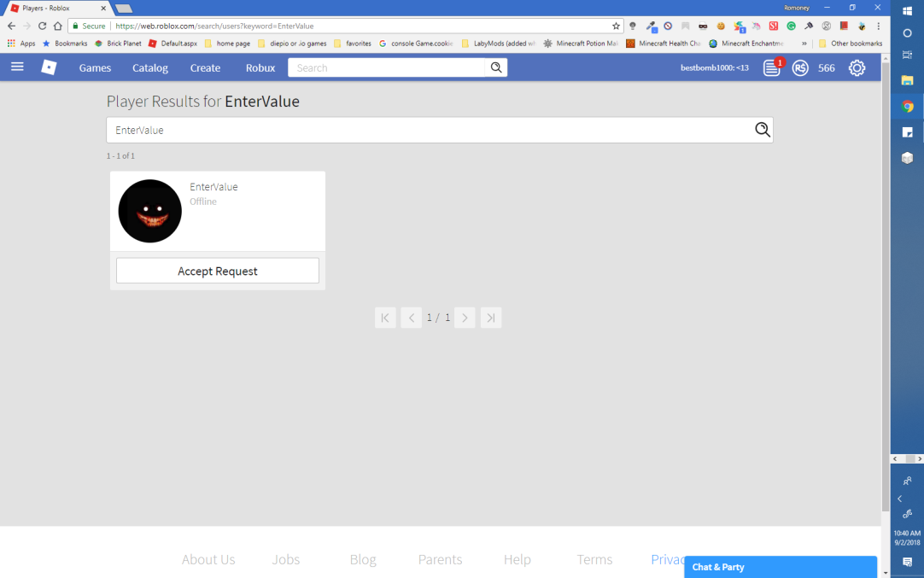Submit player search with magnifier icon
The width and height of the screenshot is (924, 578).
[762, 130]
